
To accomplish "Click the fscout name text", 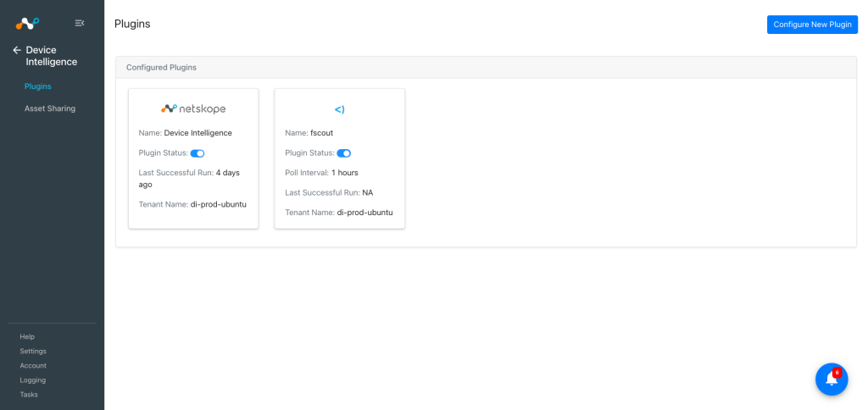I will click(x=321, y=133).
